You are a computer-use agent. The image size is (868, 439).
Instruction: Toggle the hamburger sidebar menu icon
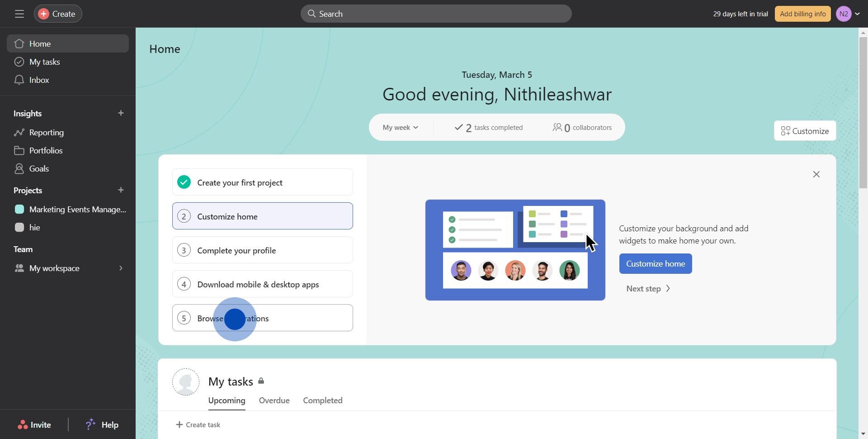[x=19, y=14]
